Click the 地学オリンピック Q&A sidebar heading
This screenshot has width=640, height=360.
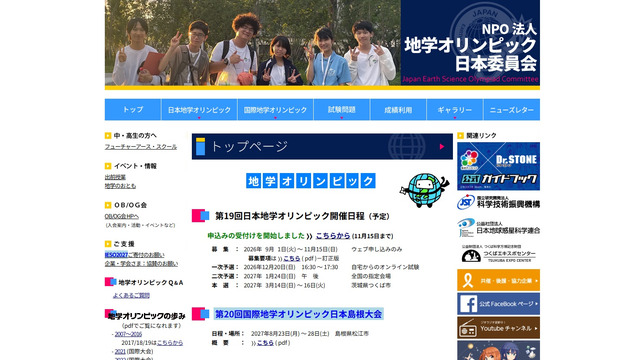click(151, 282)
